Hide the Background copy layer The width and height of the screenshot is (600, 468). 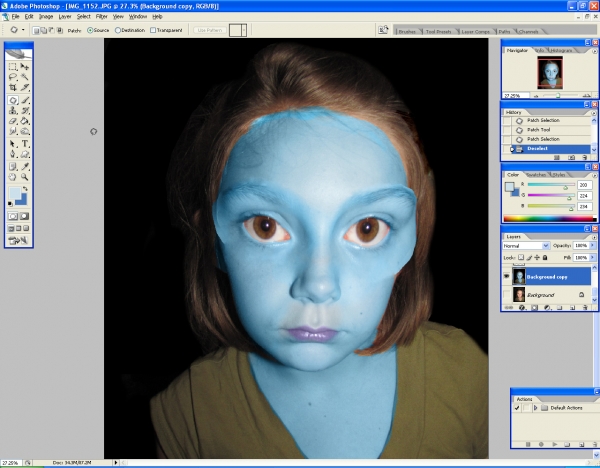[x=507, y=276]
